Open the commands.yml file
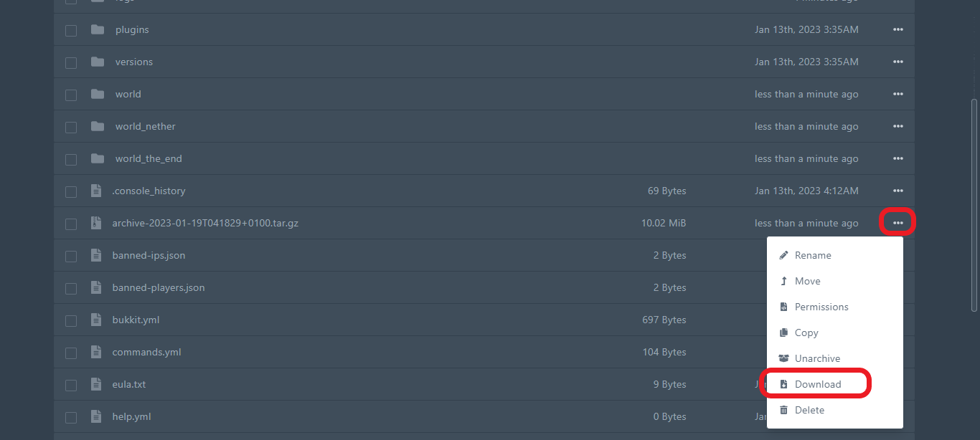This screenshot has height=440, width=980. pos(146,352)
